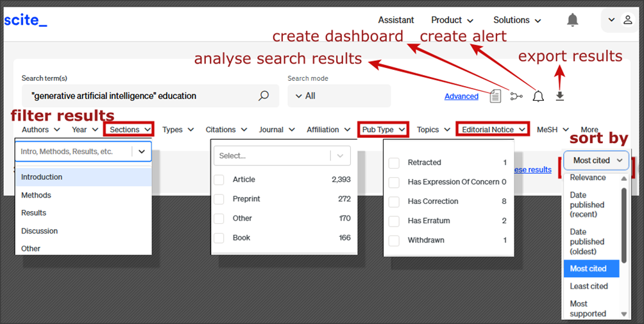Viewport: 644px width, 324px height.
Task: Tick the Preprint checkbox
Action: click(x=219, y=199)
